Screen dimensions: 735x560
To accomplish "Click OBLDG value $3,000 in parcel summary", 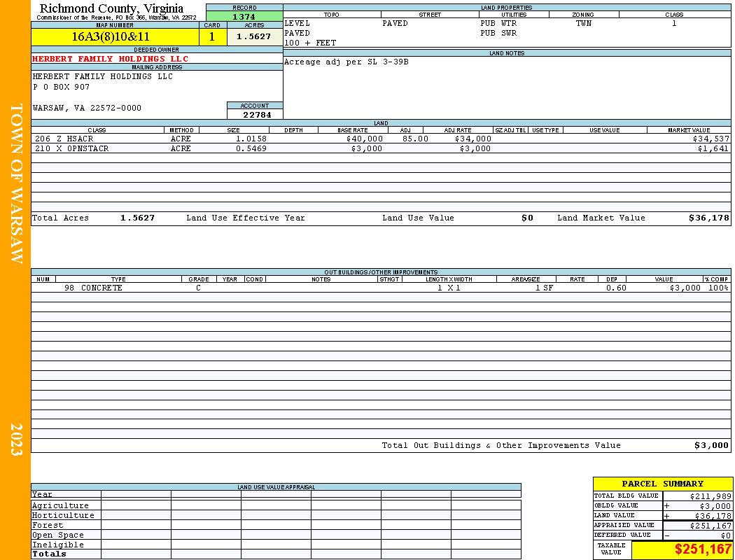I will (715, 506).
